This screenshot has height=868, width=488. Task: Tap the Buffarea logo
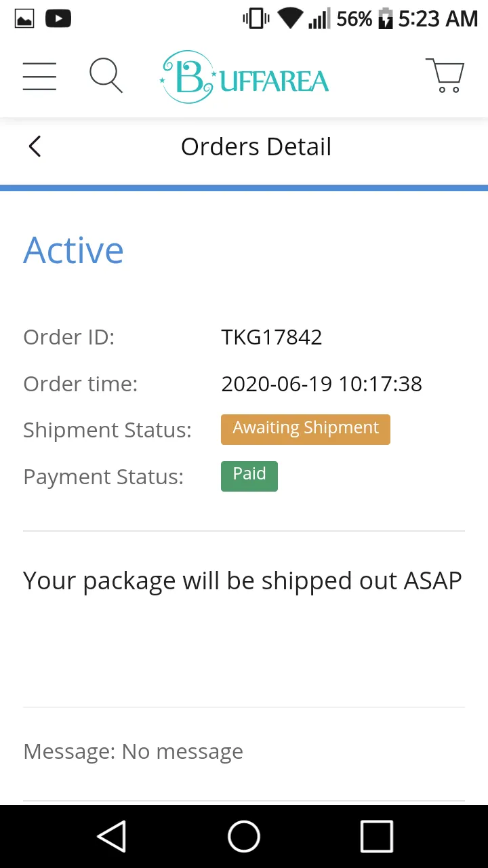coord(244,77)
